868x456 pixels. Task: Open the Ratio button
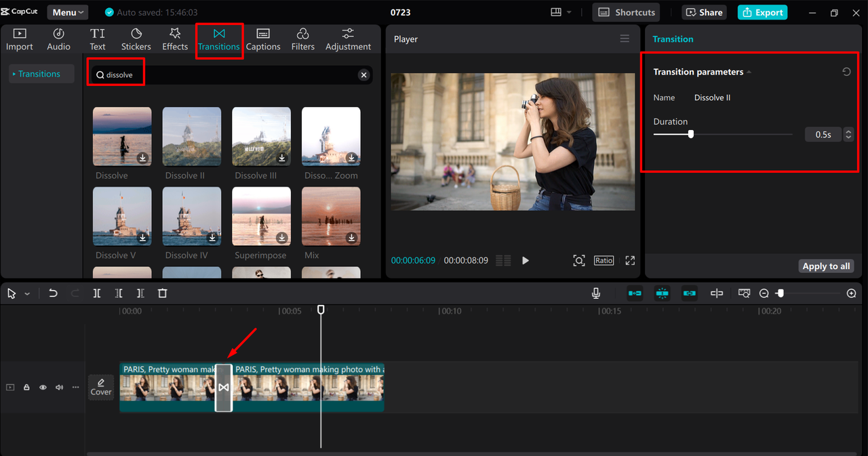coord(604,260)
